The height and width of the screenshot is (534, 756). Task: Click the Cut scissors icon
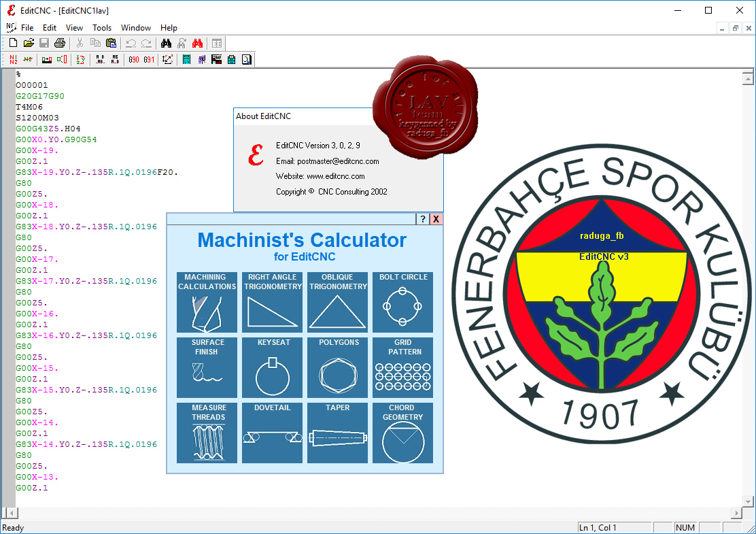[80, 43]
